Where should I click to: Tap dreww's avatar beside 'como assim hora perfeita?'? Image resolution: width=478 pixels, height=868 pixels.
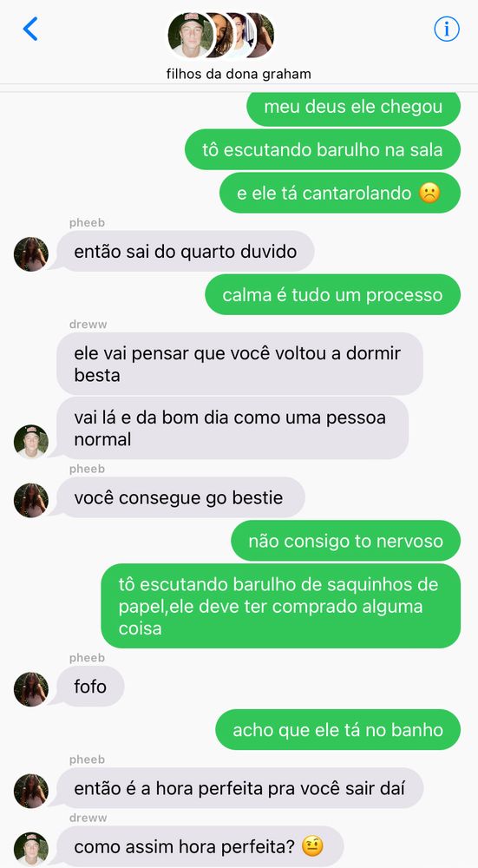[31, 849]
